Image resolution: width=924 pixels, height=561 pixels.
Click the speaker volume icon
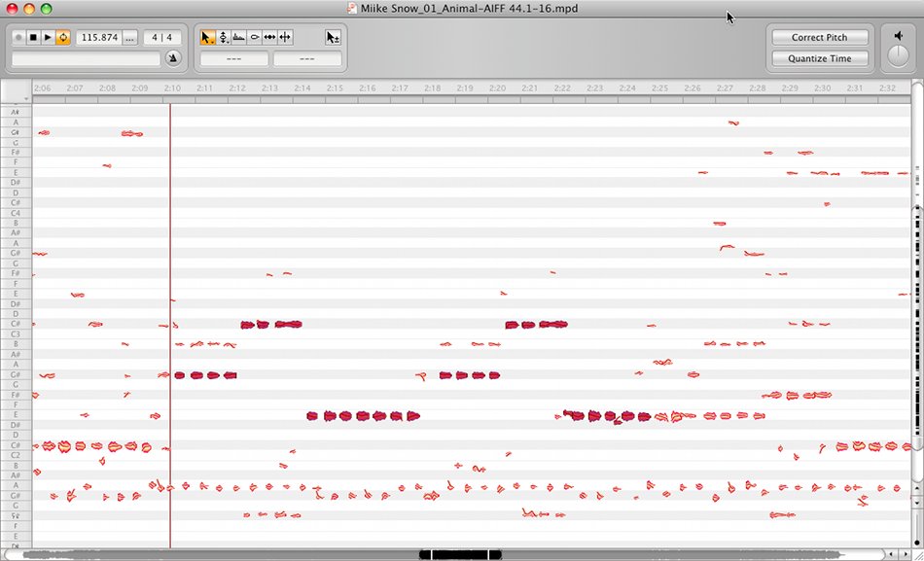point(898,37)
